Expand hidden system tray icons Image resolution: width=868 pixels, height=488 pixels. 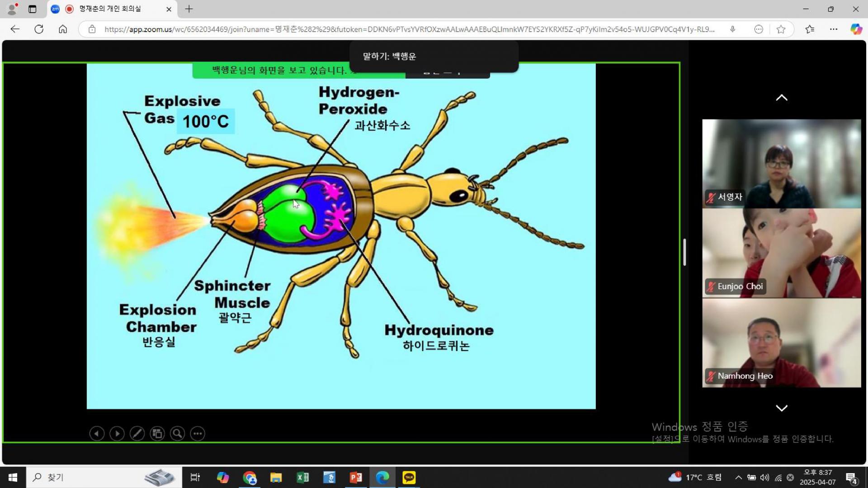coord(738,477)
